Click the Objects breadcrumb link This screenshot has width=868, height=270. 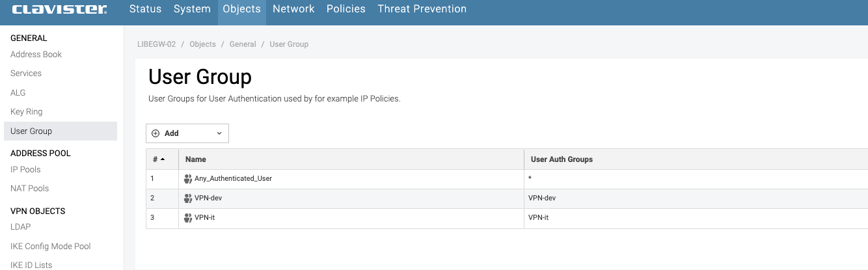point(202,44)
